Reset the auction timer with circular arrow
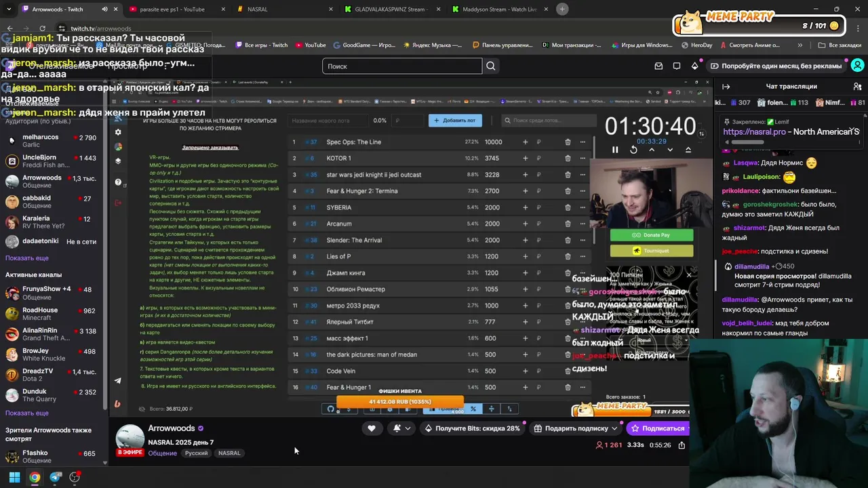Screen dimensions: 868x488 (633, 150)
